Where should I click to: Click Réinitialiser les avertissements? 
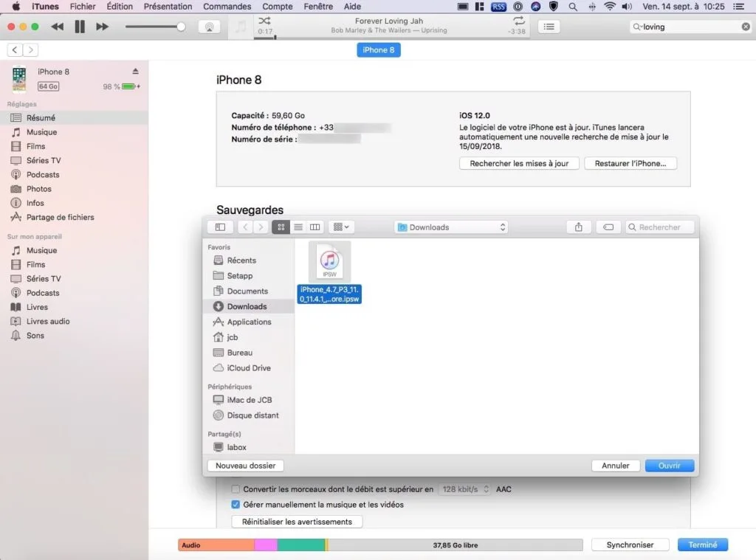pyautogui.click(x=297, y=522)
